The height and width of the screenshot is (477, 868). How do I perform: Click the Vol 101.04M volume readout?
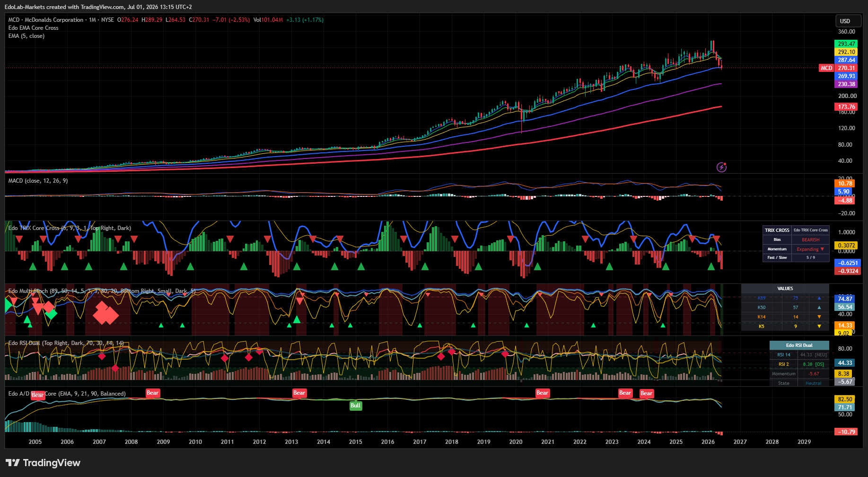pyautogui.click(x=268, y=20)
